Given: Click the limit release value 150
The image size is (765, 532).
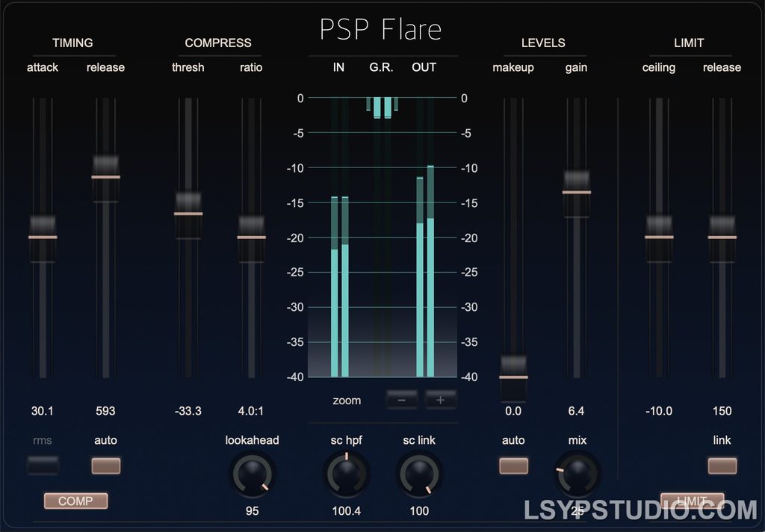Looking at the screenshot, I should pos(722,411).
